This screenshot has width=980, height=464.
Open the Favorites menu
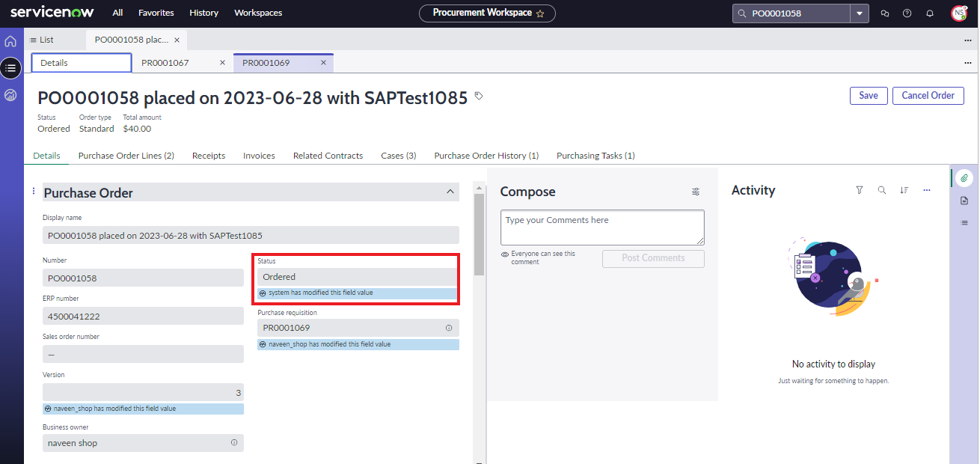(x=156, y=13)
